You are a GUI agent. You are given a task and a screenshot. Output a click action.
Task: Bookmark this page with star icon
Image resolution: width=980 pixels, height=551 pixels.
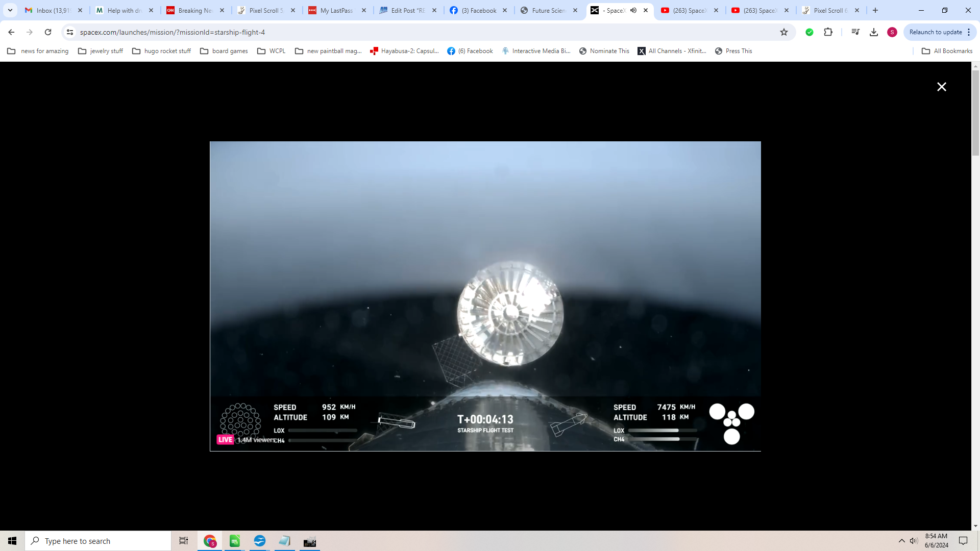(x=784, y=32)
